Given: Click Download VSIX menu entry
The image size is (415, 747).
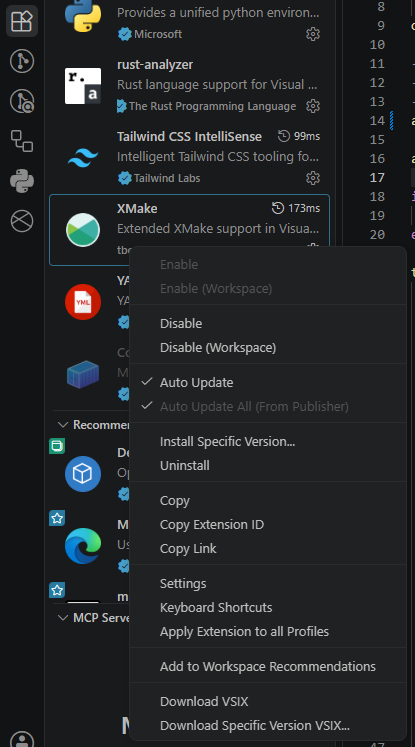Looking at the screenshot, I should (204, 701).
